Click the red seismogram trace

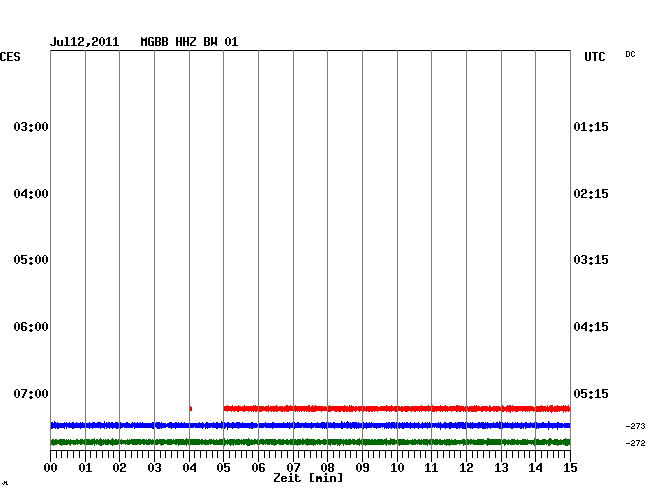point(397,409)
